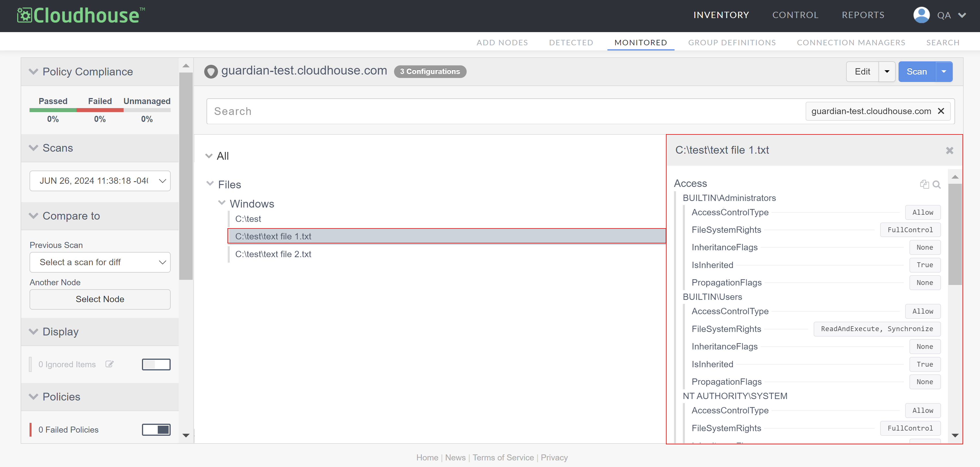The width and height of the screenshot is (980, 467).
Task: Switch to the Monitored tab
Action: tap(641, 42)
